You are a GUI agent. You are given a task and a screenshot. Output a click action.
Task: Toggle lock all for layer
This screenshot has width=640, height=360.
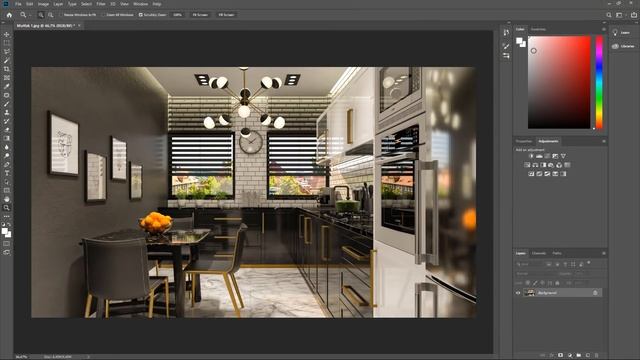[x=557, y=283]
